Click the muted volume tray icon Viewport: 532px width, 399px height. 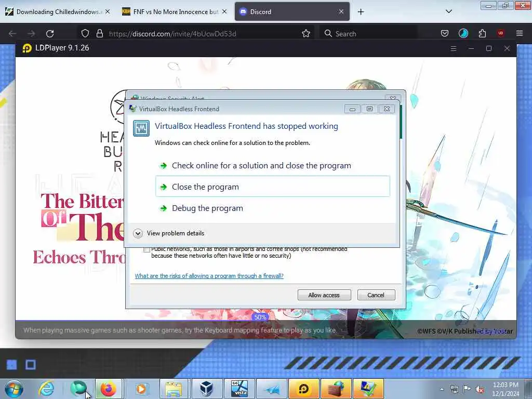click(x=480, y=390)
